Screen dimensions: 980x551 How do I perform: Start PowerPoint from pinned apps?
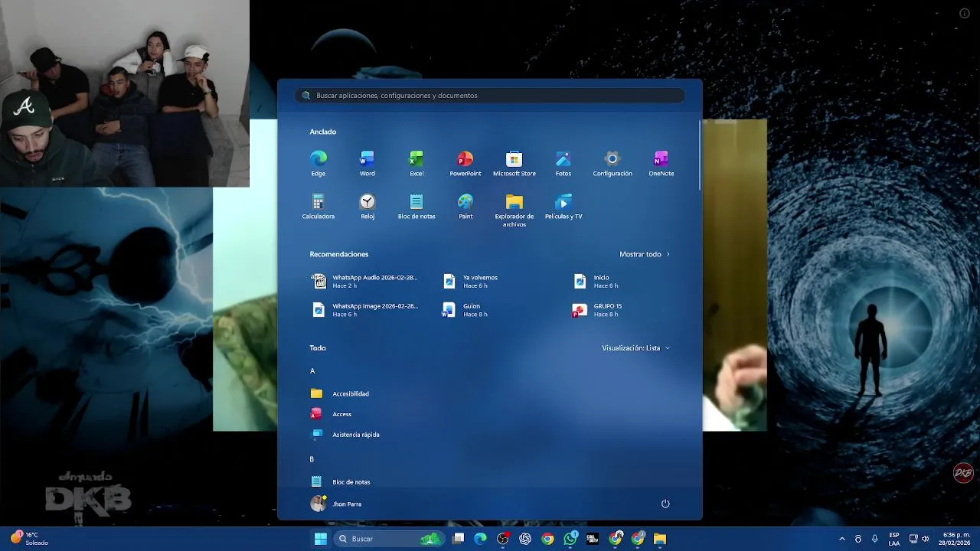pos(465,163)
